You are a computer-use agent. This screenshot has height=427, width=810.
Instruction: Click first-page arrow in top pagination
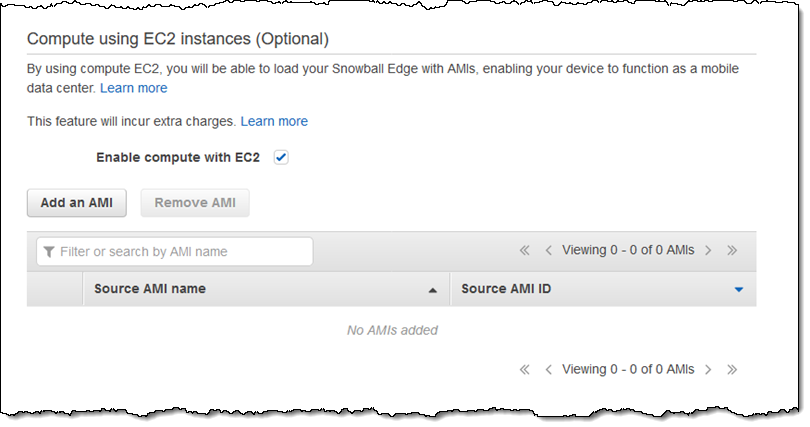[525, 250]
